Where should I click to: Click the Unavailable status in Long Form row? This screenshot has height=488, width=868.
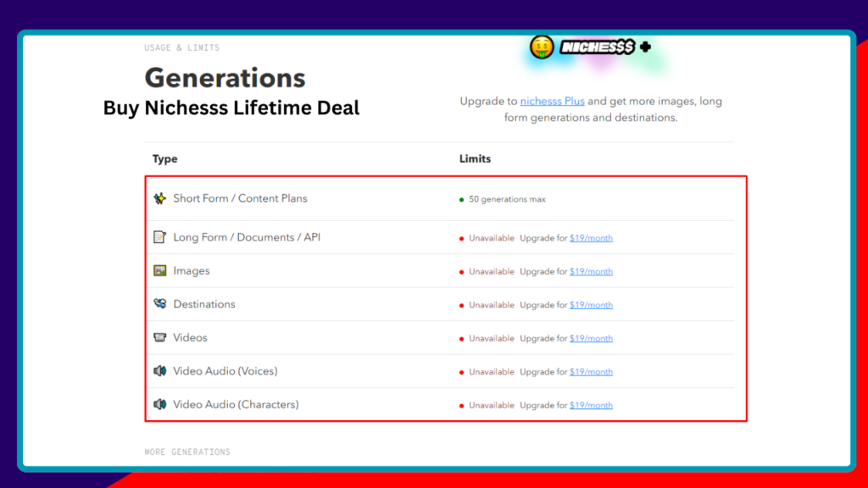click(x=492, y=238)
